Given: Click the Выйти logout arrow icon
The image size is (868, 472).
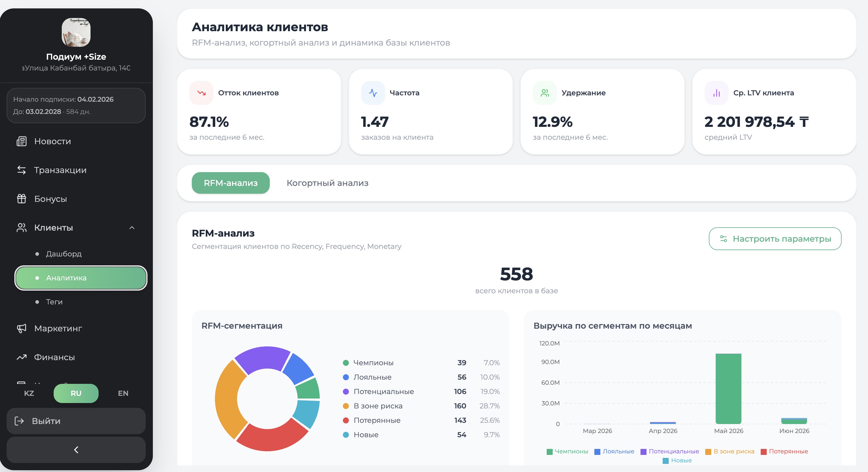Looking at the screenshot, I should (19, 421).
